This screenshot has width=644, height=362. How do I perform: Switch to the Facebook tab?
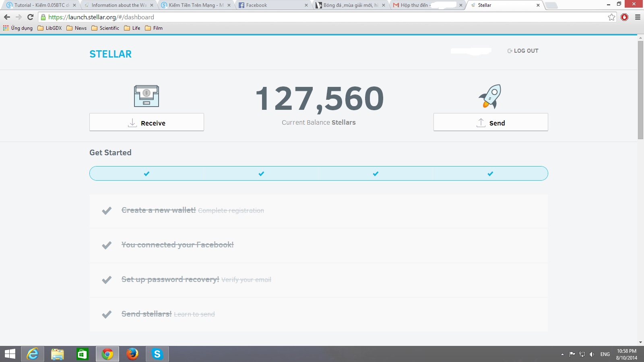pyautogui.click(x=273, y=5)
